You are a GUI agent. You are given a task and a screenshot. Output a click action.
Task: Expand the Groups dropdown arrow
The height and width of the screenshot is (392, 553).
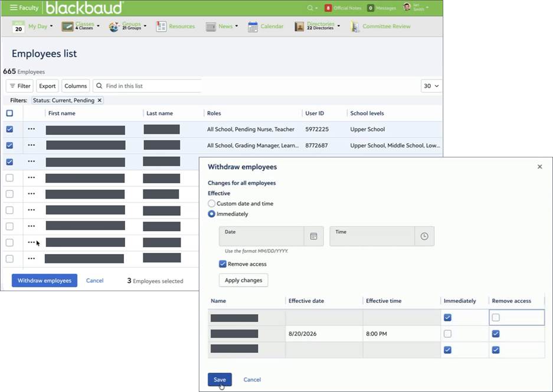click(x=145, y=26)
